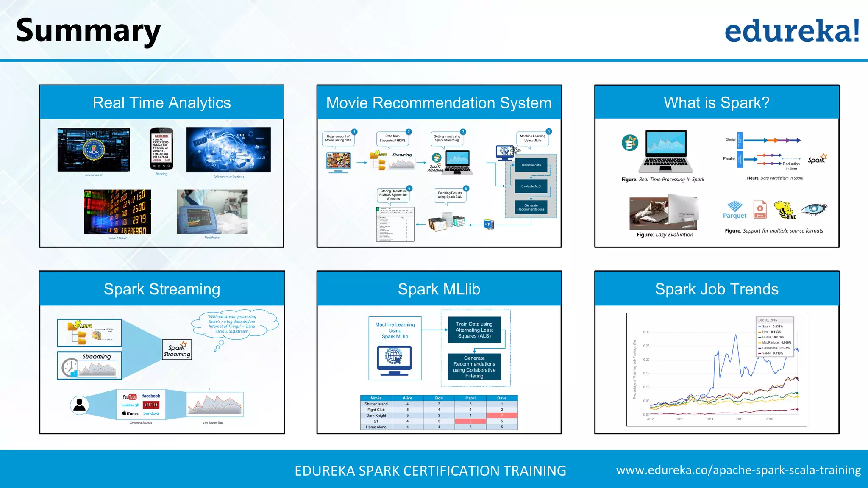The height and width of the screenshot is (488, 868).
Task: Click the Spark Streaming logo box
Action: [x=177, y=350]
